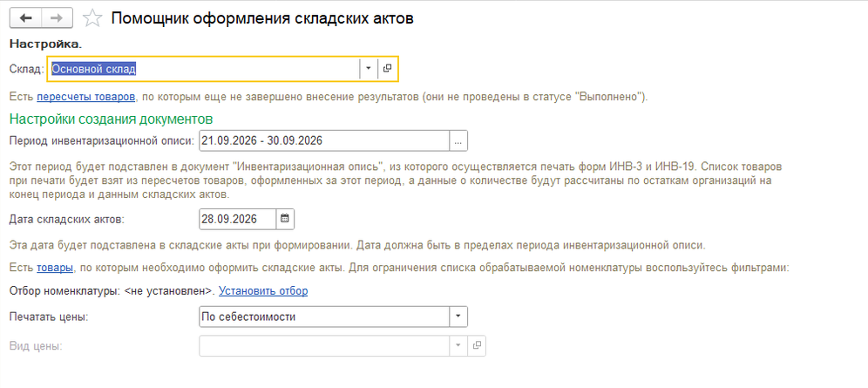Click the Вид цены label
Viewport: 868px width, 388px height.
[x=37, y=346]
